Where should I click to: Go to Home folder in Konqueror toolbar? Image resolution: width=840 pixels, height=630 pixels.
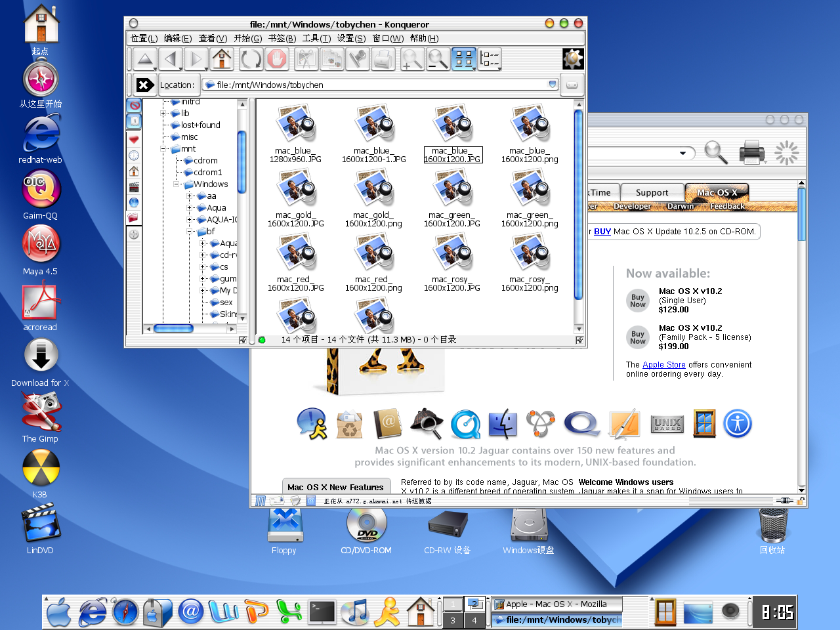(222, 60)
